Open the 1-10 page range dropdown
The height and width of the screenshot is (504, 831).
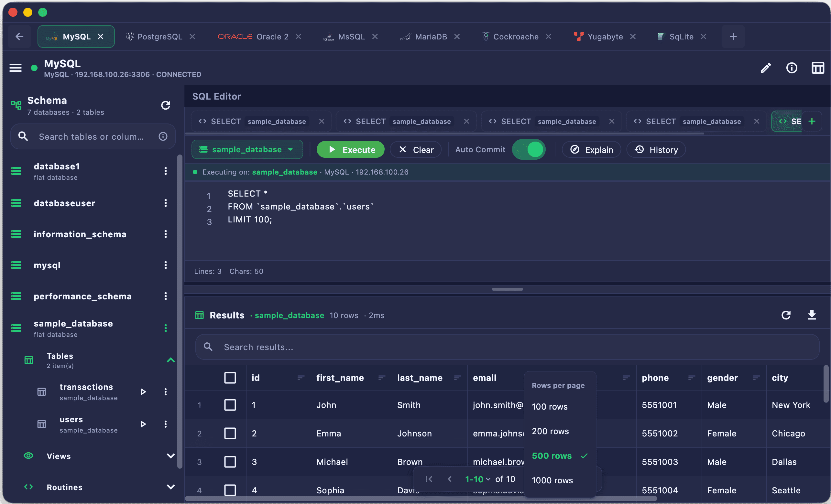click(x=477, y=479)
